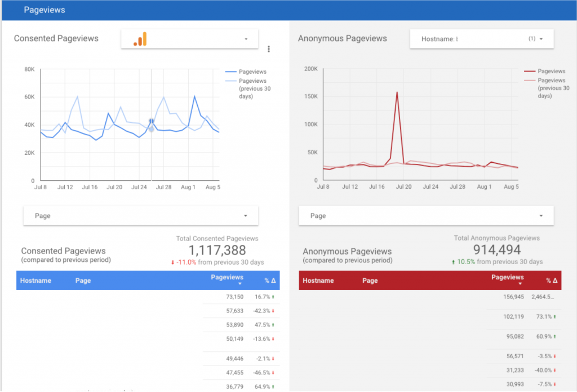Sort the blue table by % Δ column

[x=270, y=280]
